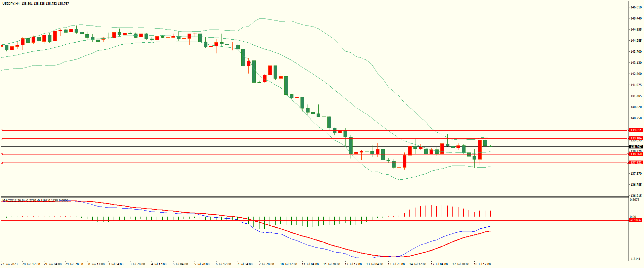Image resolution: width=644 pixels, height=268 pixels.
Task: Click the 13 Jul 20:00 time label
Action: [x=396, y=264]
